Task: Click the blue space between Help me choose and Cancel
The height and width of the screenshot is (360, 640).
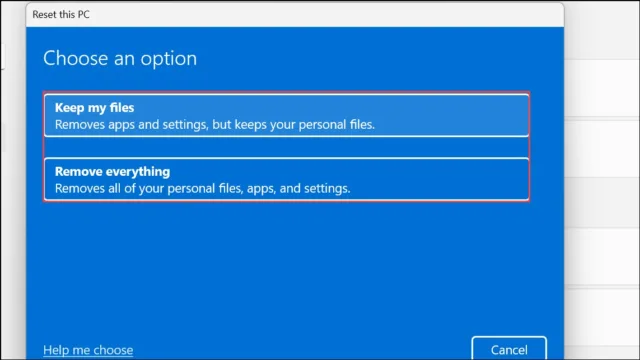Action: (302, 350)
